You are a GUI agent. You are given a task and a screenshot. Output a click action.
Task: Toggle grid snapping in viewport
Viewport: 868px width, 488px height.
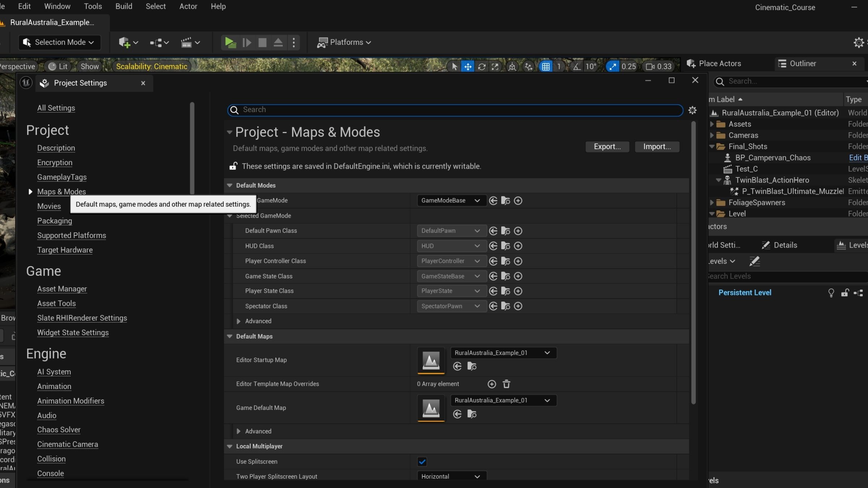(x=545, y=67)
